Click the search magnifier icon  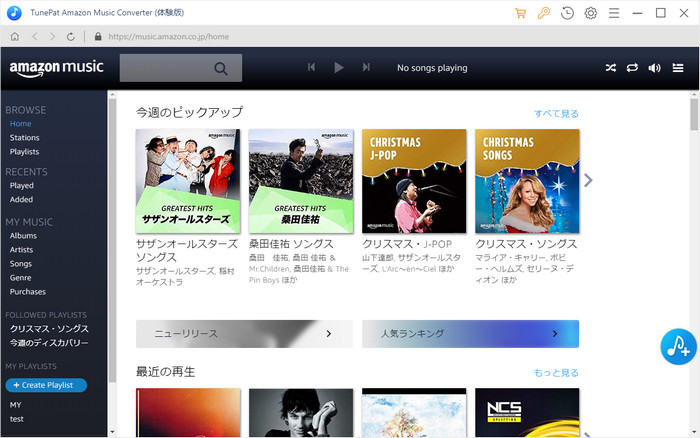click(221, 68)
